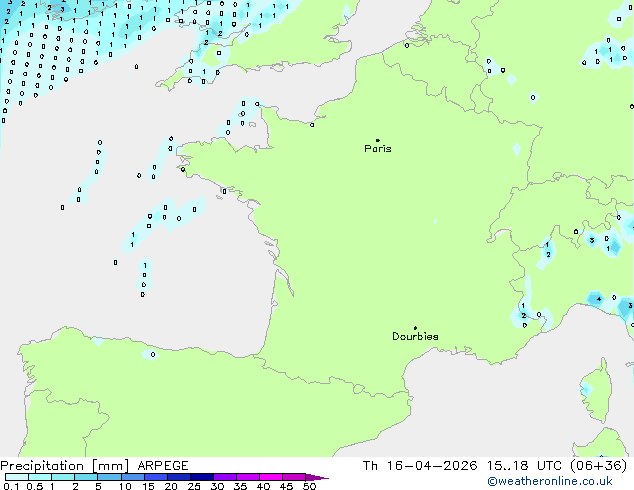Click the date 'Th 16-04-2026'
This screenshot has height=490, width=634.
click(420, 466)
